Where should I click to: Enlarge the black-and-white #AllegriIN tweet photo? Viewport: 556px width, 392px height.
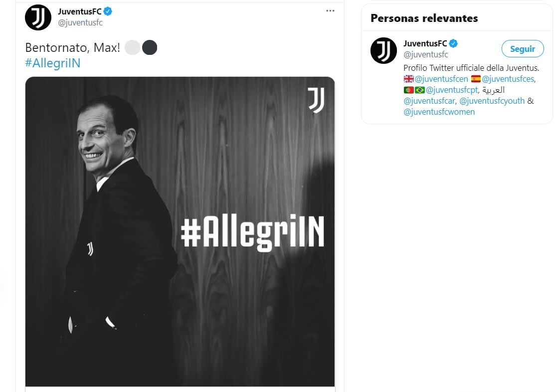tap(180, 231)
